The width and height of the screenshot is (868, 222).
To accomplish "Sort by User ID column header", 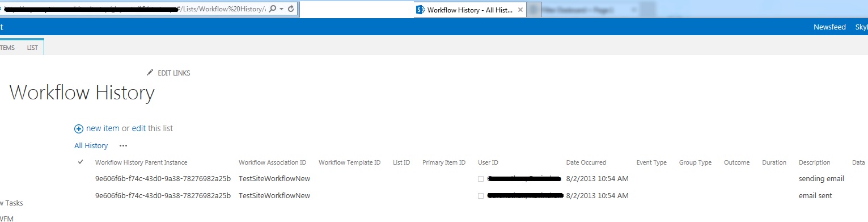I will click(x=488, y=163).
